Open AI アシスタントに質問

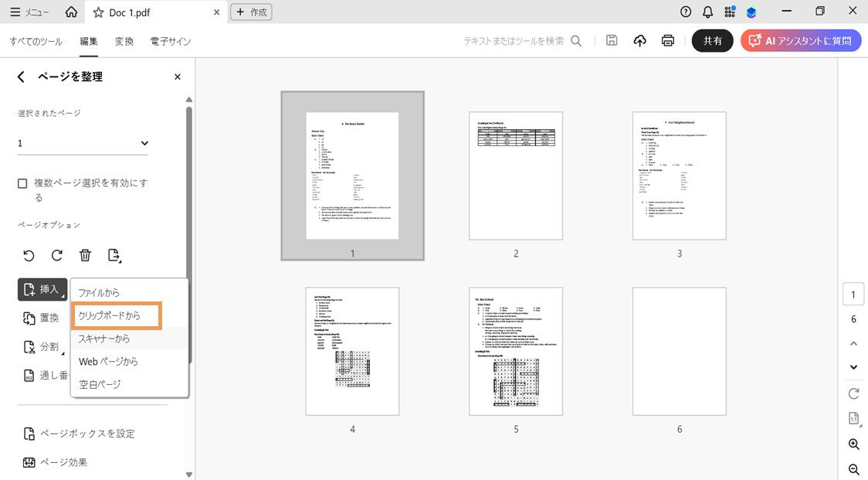coord(801,40)
